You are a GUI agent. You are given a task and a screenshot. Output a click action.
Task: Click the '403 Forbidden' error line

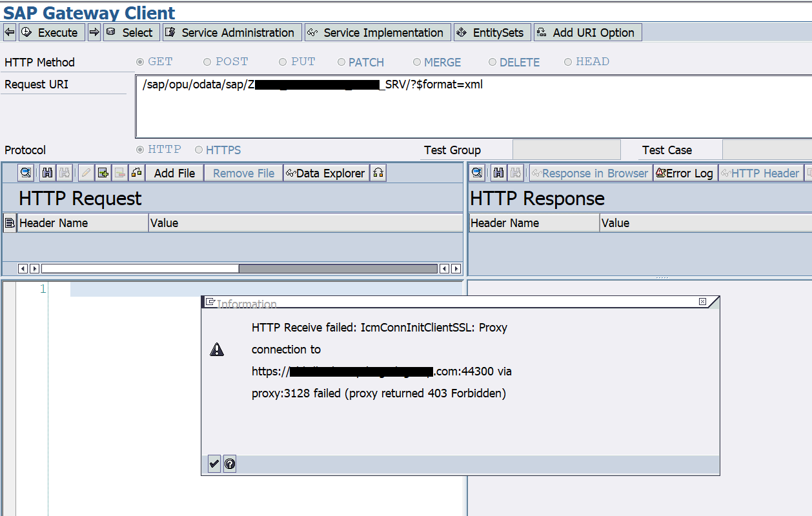(379, 393)
